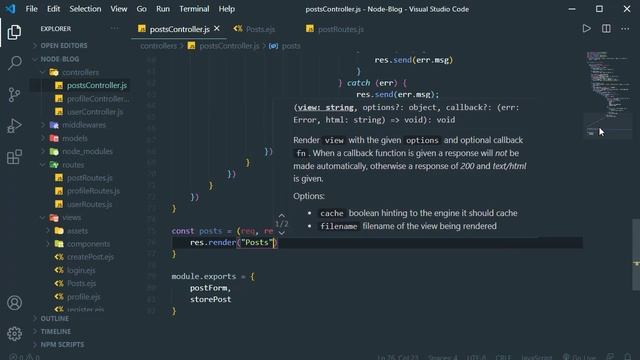Open the File menu
Image resolution: width=640 pixels, height=360 pixels.
tap(31, 9)
